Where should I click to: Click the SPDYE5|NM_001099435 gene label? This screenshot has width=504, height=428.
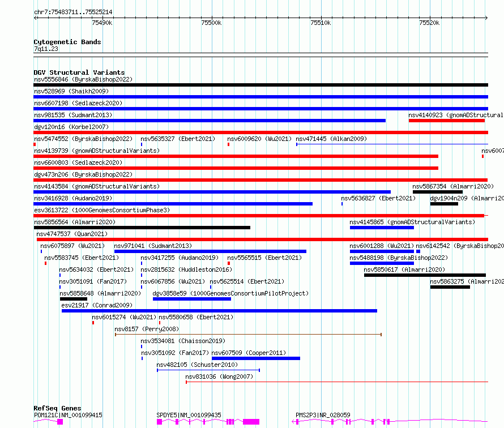click(189, 415)
